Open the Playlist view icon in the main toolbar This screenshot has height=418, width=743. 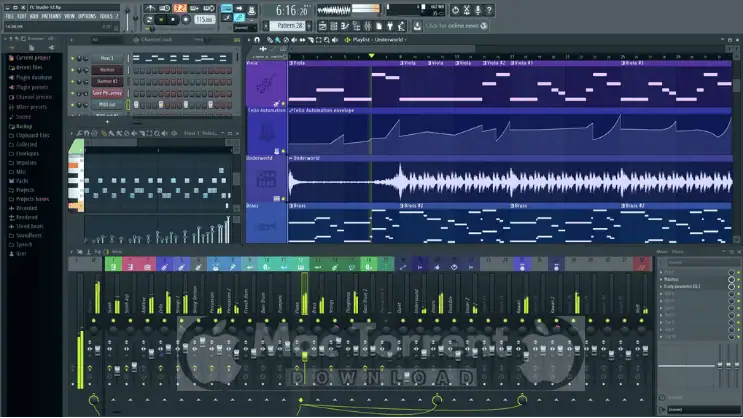(x=323, y=26)
